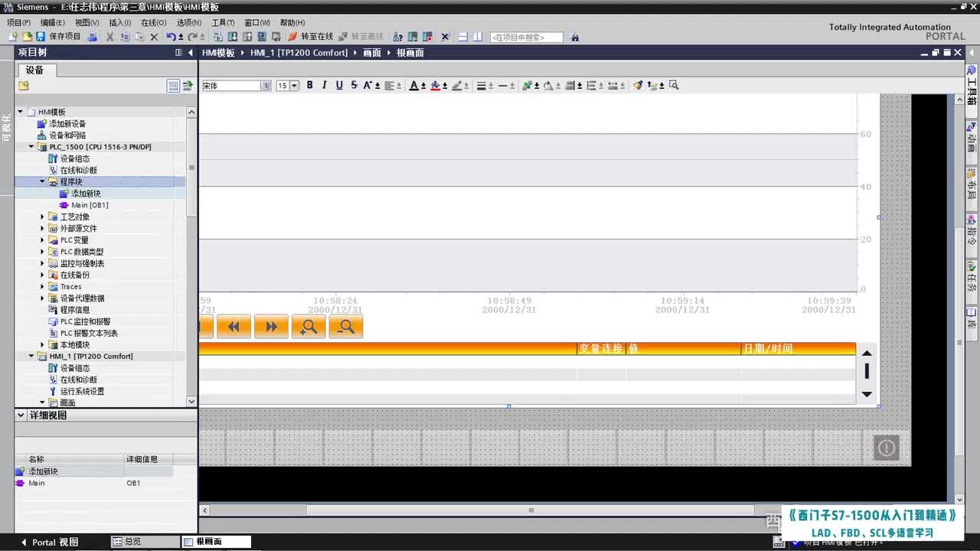This screenshot has width=980, height=551.
Task: Split the editor space horizontally icon
Action: click(x=462, y=36)
